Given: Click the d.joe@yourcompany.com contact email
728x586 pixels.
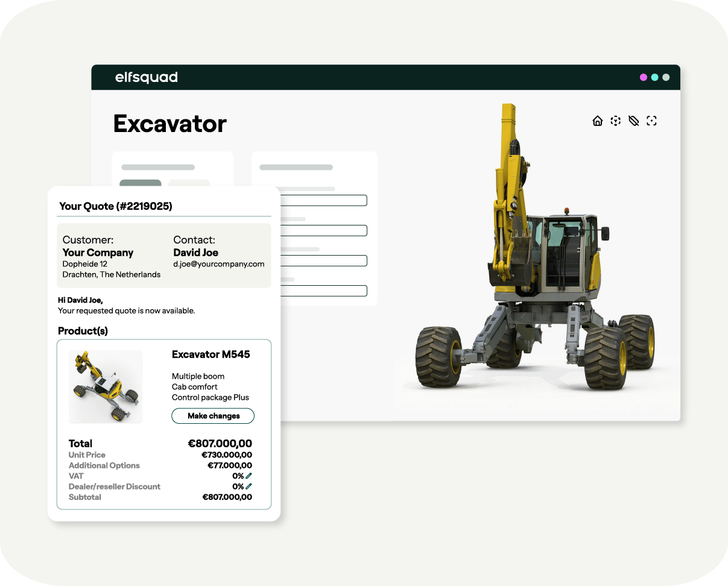Looking at the screenshot, I should pos(219,264).
